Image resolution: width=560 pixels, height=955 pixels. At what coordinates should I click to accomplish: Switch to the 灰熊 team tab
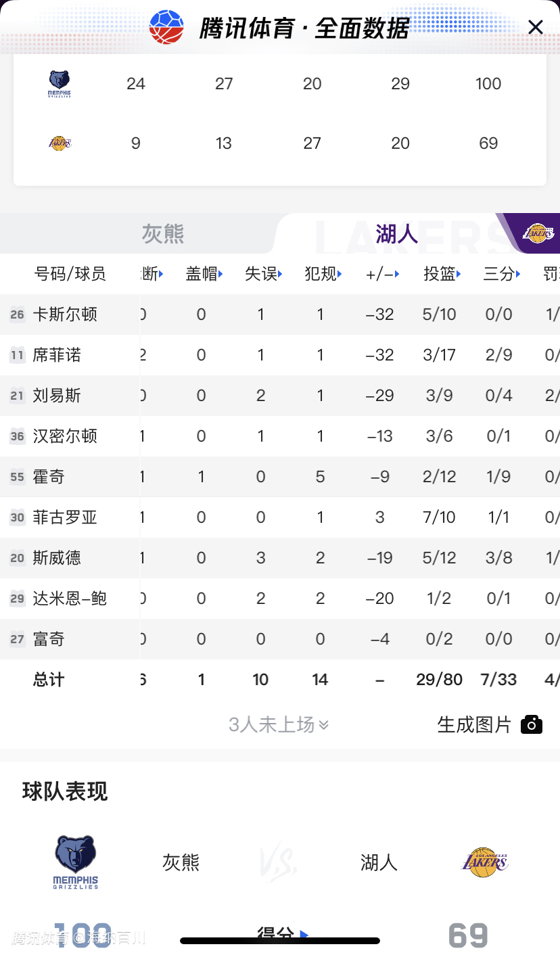click(x=163, y=234)
